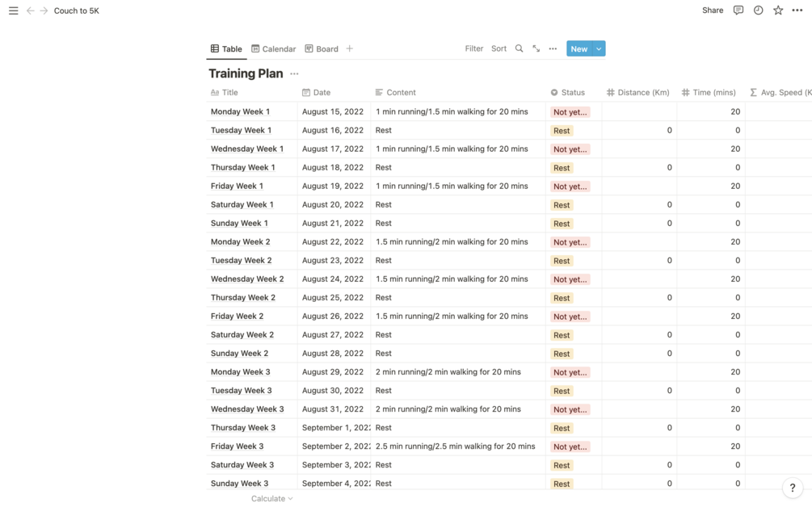Open Friday Week 1 entry

coord(238,186)
